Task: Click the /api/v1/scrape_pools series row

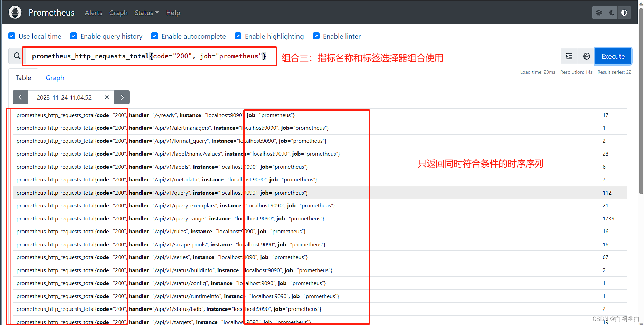Action: pyautogui.click(x=320, y=244)
